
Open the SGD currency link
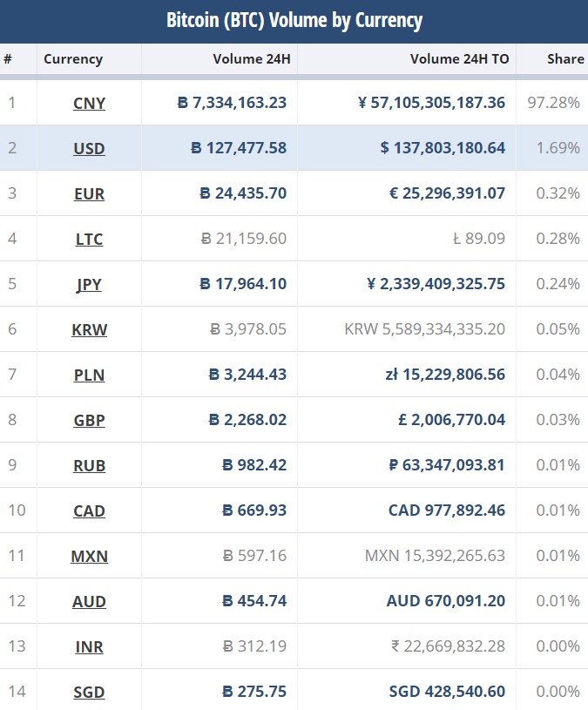tap(89, 692)
